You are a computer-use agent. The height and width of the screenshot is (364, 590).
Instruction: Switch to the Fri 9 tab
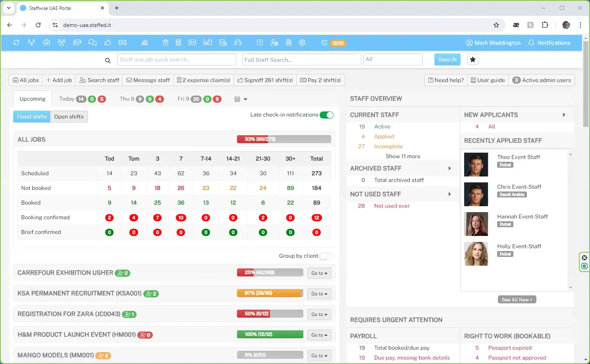(199, 99)
